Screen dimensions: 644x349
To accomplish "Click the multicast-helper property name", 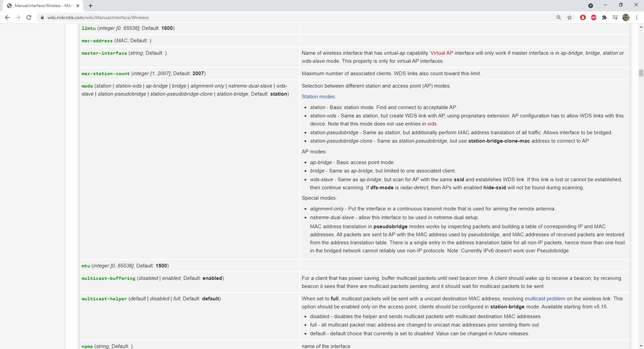I will click(x=104, y=299).
